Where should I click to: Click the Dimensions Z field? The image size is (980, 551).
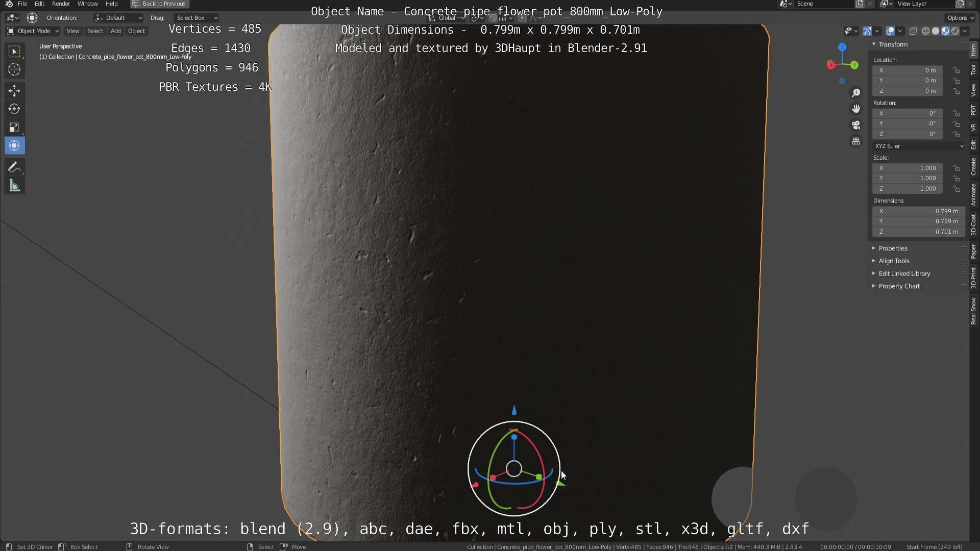918,232
